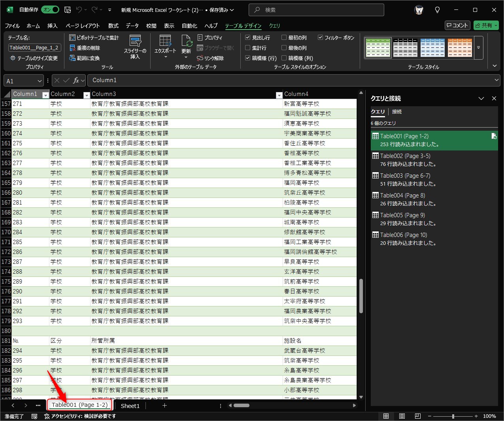Viewport: 504px width, 421px height.
Task: Open the Column1 filter dropdown
Action: 45,95
